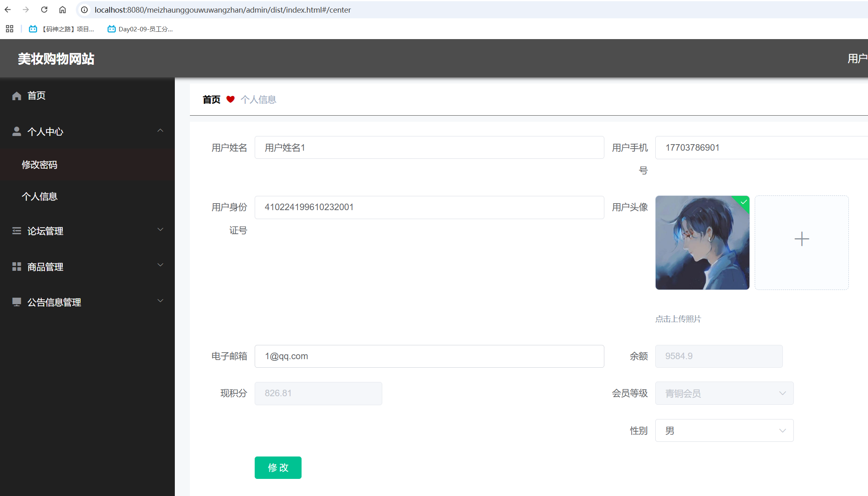This screenshot has width=868, height=496.
Task: Expand the 论坛管理 submenu
Action: point(160,230)
